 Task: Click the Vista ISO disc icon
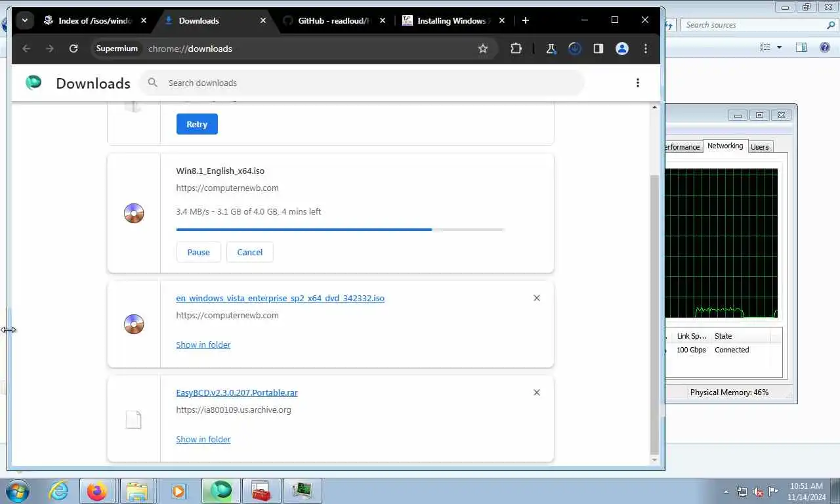[x=134, y=324]
